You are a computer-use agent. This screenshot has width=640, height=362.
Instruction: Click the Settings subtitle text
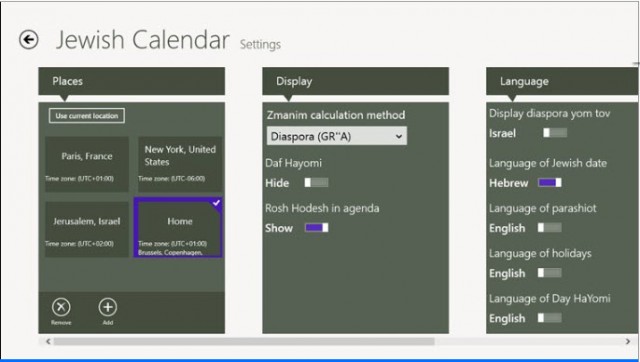point(260,44)
